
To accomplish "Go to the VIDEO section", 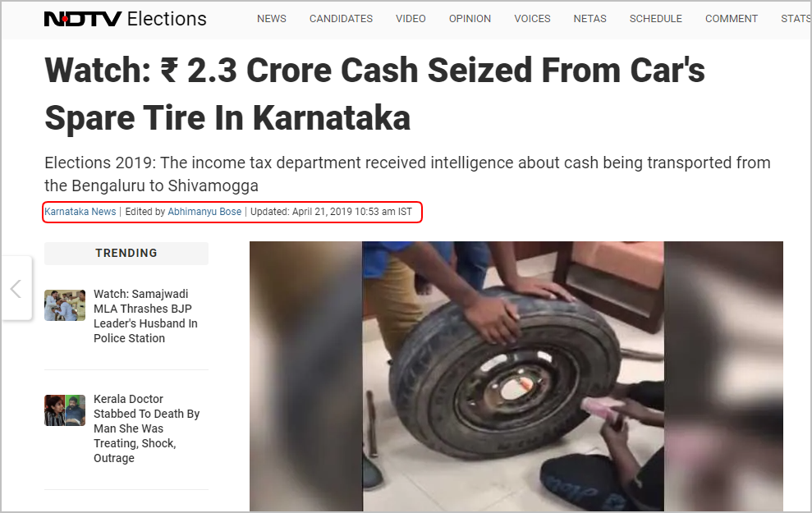I will (x=411, y=19).
